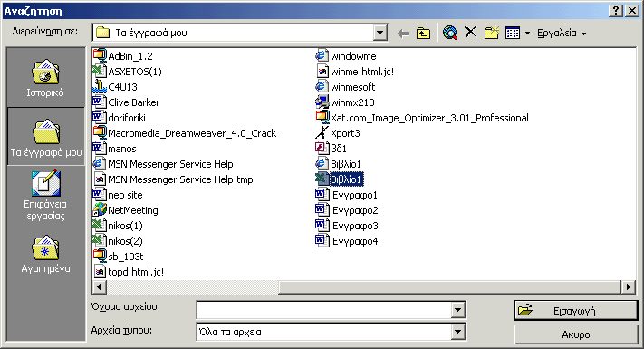Select the NetMeeting icon

[x=100, y=210]
